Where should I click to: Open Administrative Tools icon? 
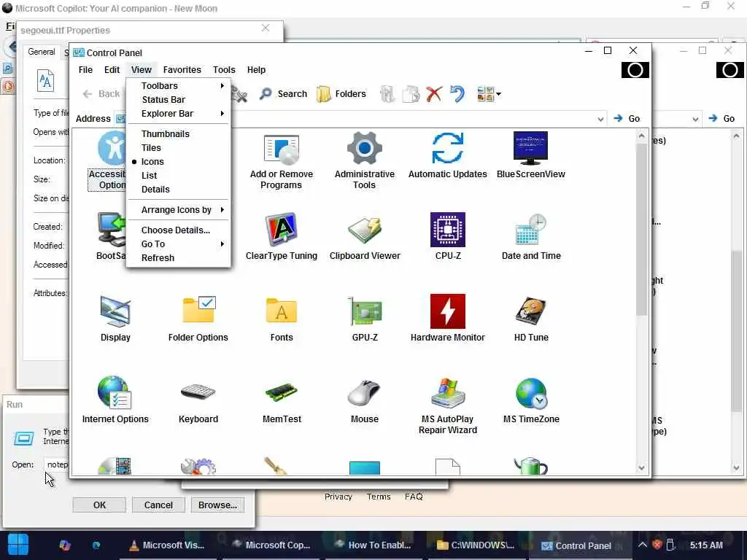pos(365,161)
